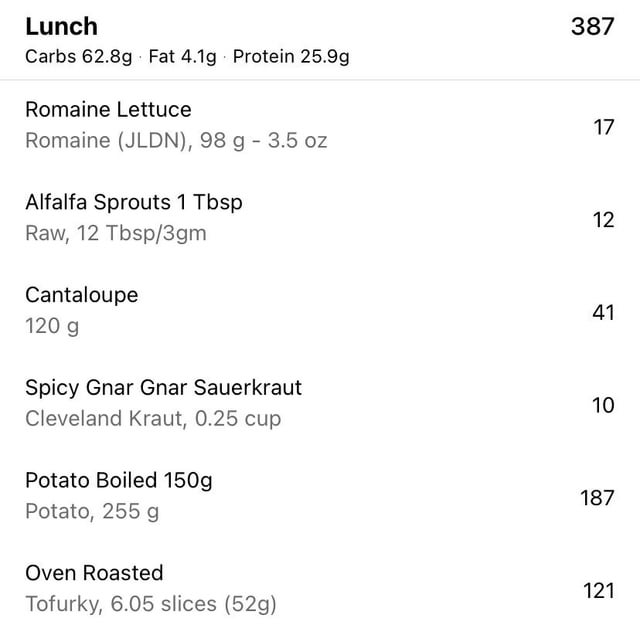Tap the Lunch meal header
The image size is (640, 642).
pyautogui.click(x=61, y=27)
